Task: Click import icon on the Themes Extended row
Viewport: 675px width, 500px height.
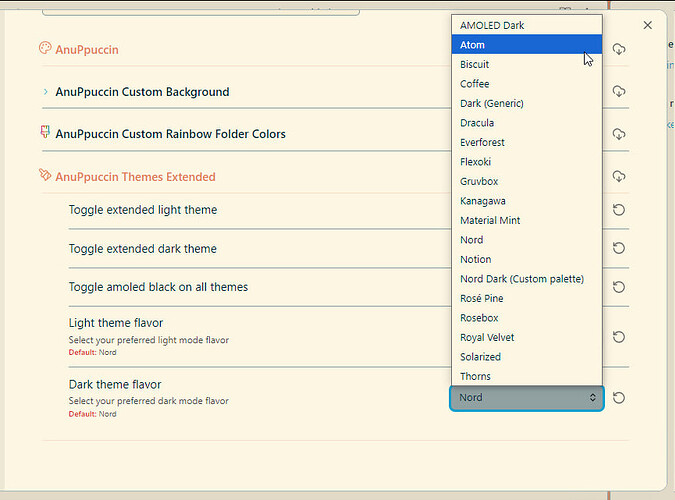Action: 619,176
